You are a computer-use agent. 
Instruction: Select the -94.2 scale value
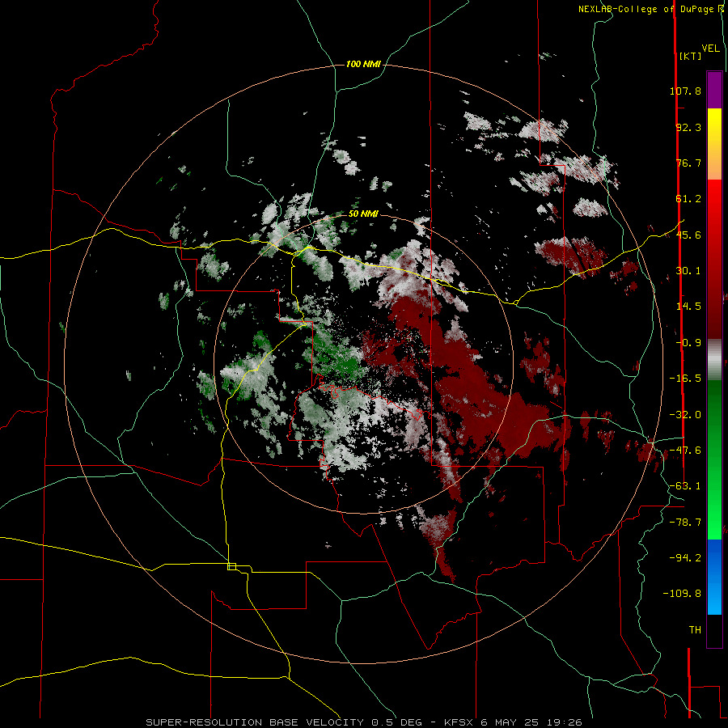click(685, 557)
